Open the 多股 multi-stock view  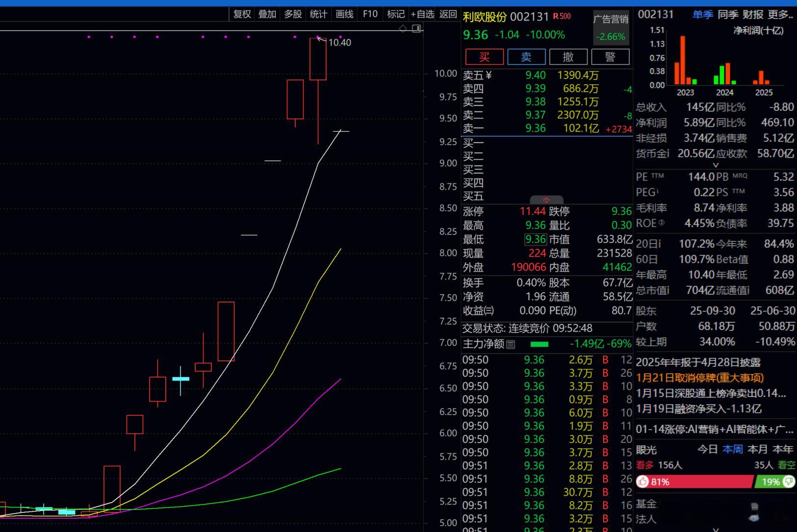(x=293, y=14)
